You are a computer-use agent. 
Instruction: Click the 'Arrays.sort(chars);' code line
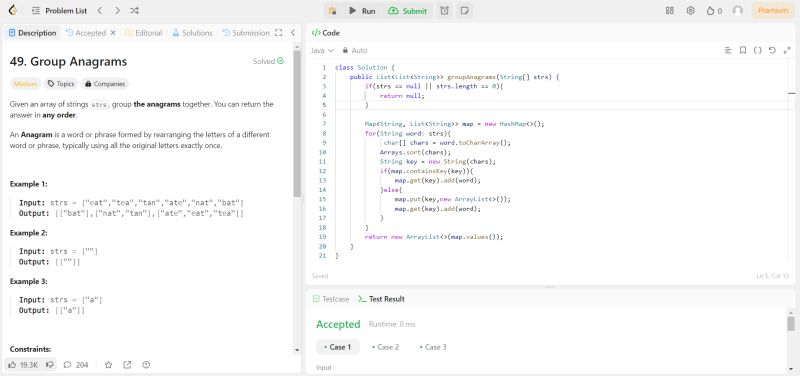[416, 152]
